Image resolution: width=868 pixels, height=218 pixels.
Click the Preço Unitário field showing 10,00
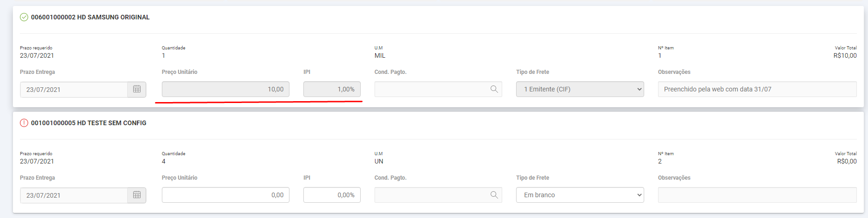tap(225, 89)
